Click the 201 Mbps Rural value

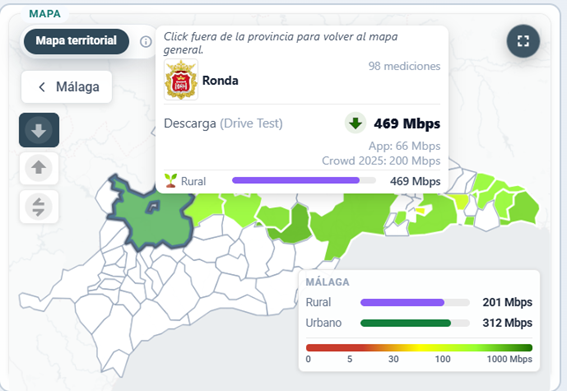(507, 302)
